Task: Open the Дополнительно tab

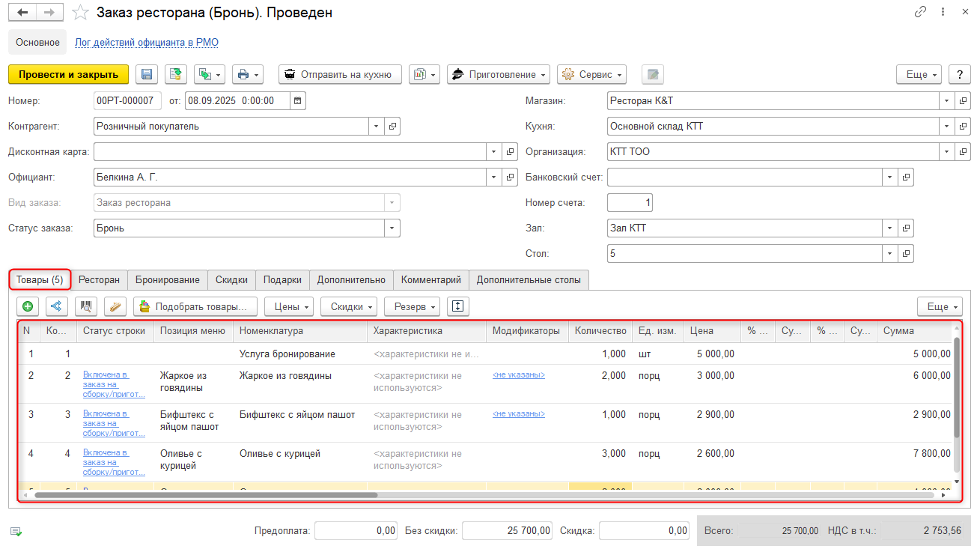Action: [351, 279]
